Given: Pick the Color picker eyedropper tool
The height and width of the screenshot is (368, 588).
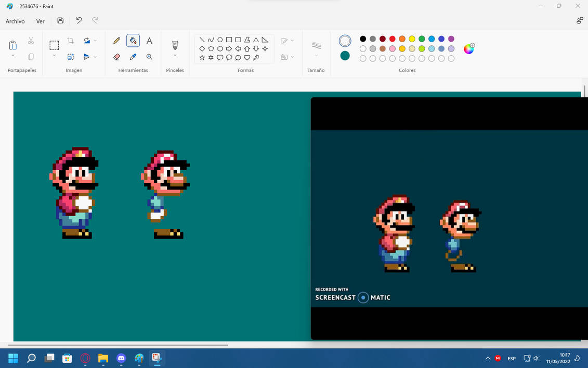Looking at the screenshot, I should click(133, 57).
